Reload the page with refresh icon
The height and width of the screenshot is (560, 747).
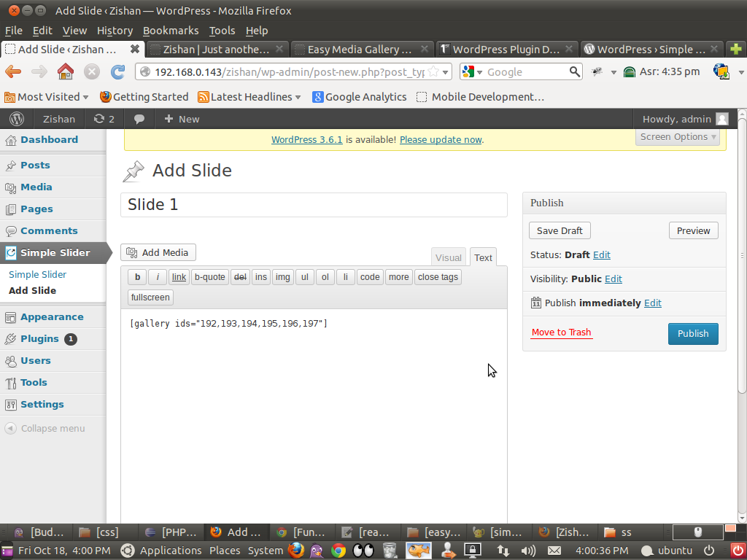(x=117, y=72)
